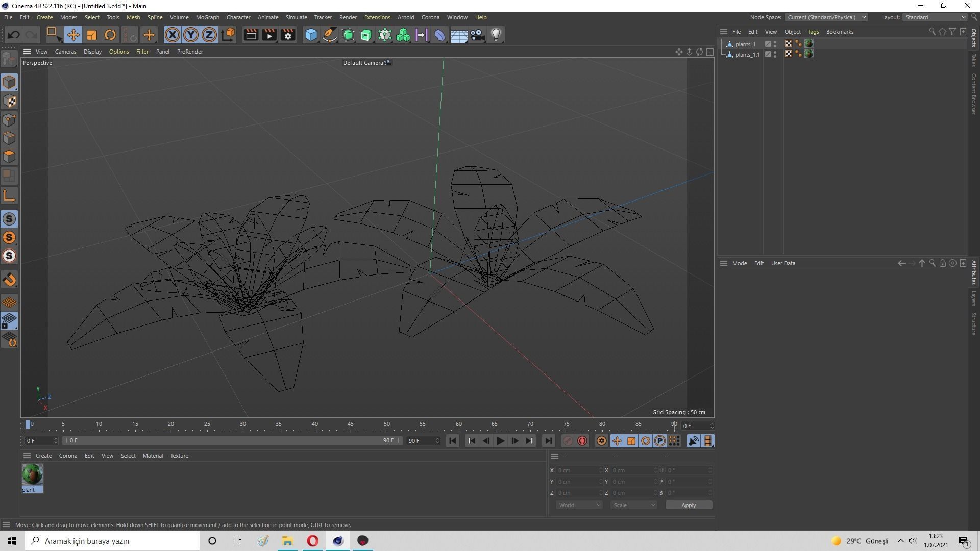The image size is (980, 551).
Task: Switch to Polygons mode
Action: [9, 157]
